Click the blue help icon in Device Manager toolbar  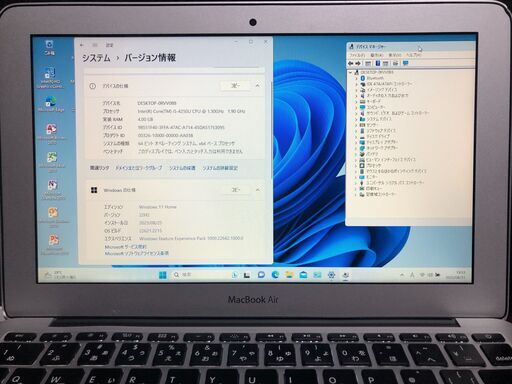tap(378, 63)
